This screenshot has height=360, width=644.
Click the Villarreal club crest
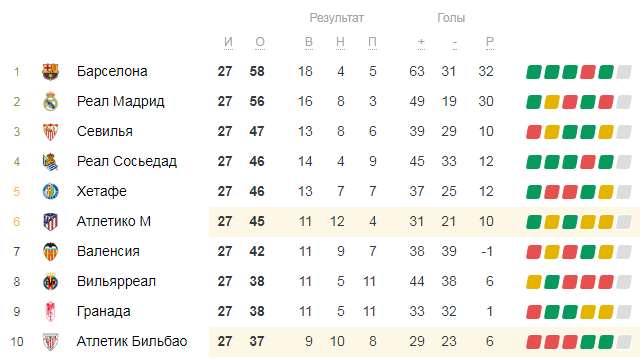click(x=51, y=282)
